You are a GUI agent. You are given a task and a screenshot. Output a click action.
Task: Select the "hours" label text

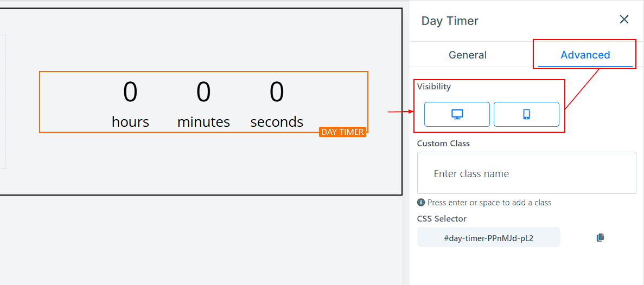130,122
